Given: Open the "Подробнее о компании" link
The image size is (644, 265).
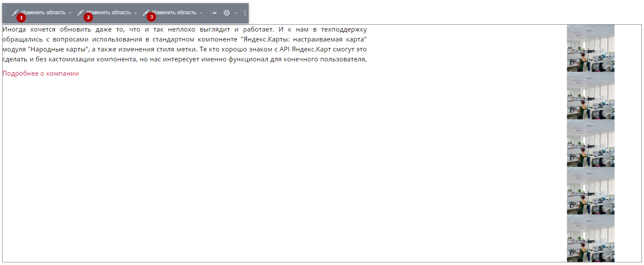Looking at the screenshot, I should coord(41,73).
